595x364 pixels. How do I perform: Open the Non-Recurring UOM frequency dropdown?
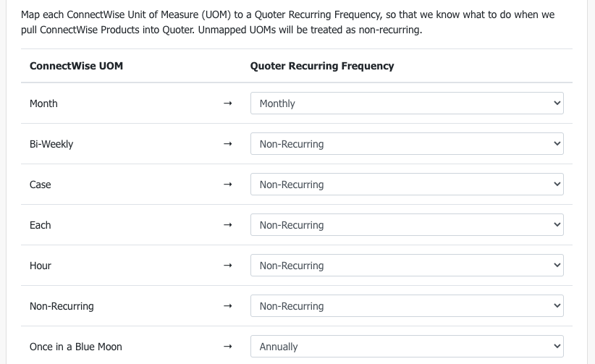tap(407, 306)
